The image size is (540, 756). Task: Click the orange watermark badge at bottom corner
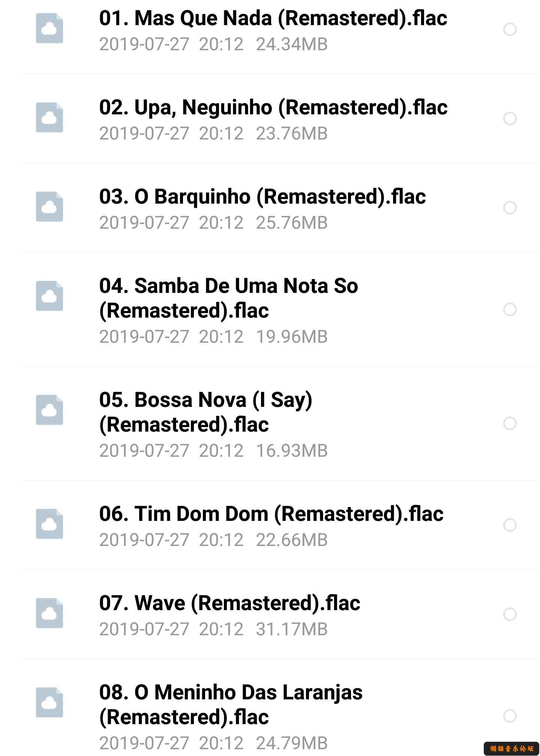[x=511, y=748]
